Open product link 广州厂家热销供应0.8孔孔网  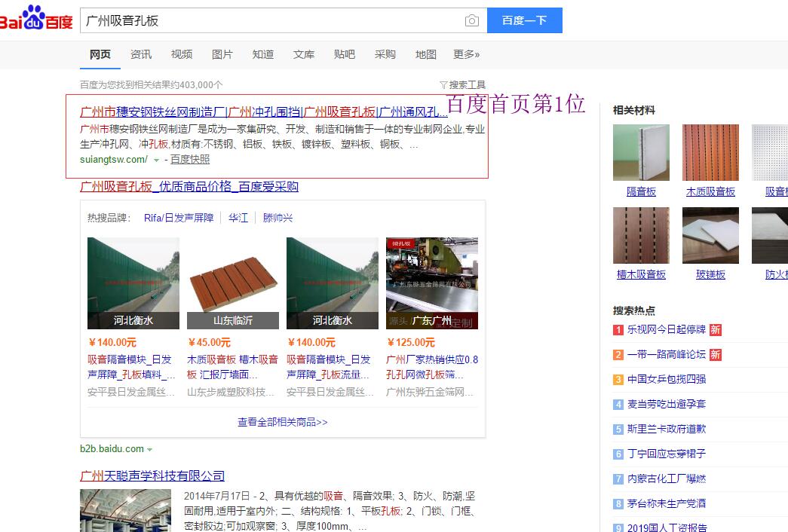(431, 367)
